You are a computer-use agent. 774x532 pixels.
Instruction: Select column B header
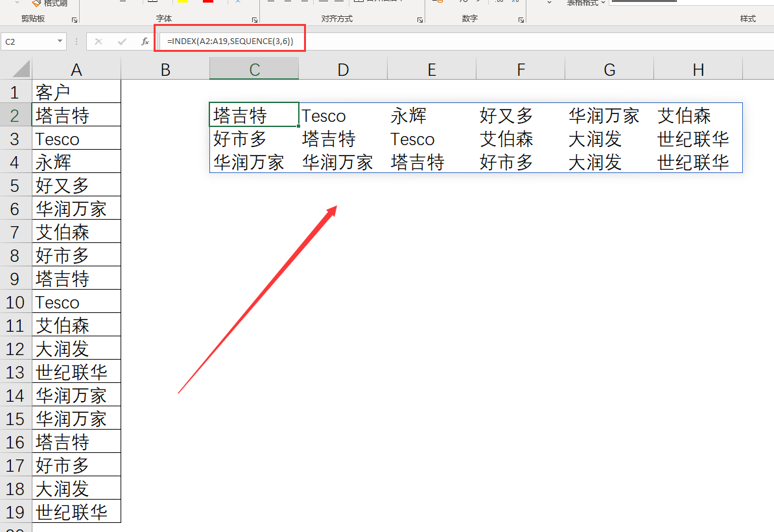point(165,69)
